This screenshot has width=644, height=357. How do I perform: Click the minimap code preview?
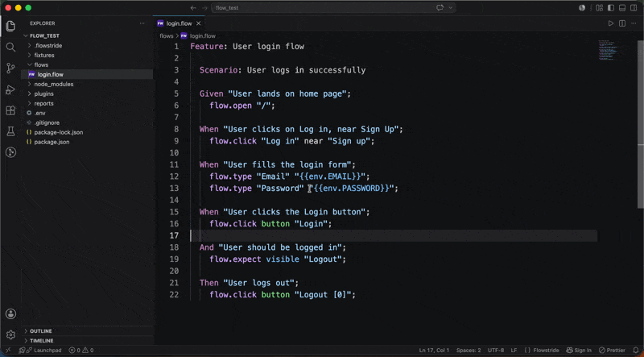608,50
